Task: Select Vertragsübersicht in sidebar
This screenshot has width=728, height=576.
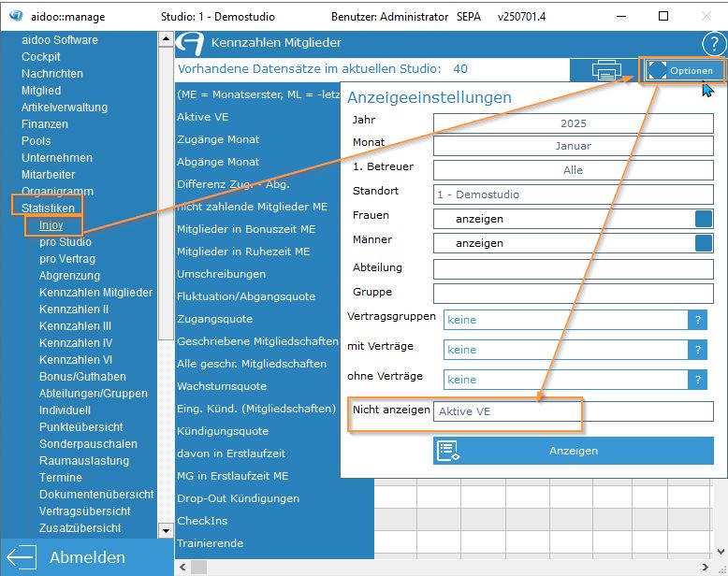Action: [85, 511]
